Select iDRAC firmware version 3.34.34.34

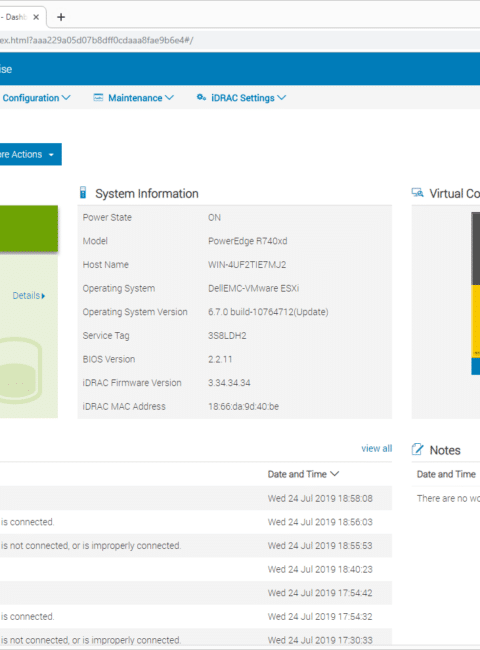click(229, 383)
